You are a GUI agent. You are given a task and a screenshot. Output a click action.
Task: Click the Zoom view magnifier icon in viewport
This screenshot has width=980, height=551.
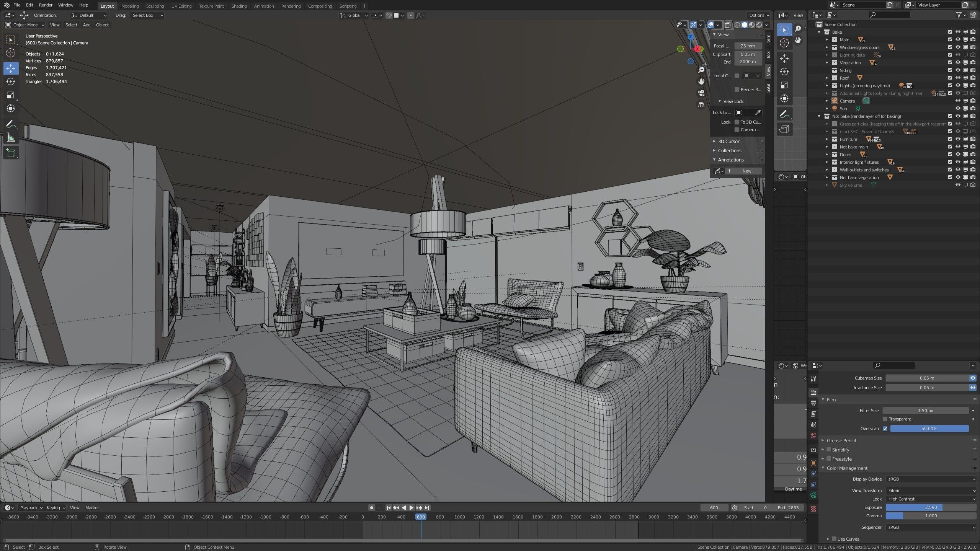click(701, 70)
